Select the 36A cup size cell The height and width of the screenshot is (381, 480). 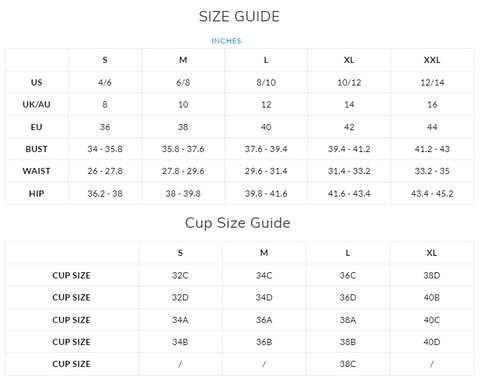[x=264, y=320]
